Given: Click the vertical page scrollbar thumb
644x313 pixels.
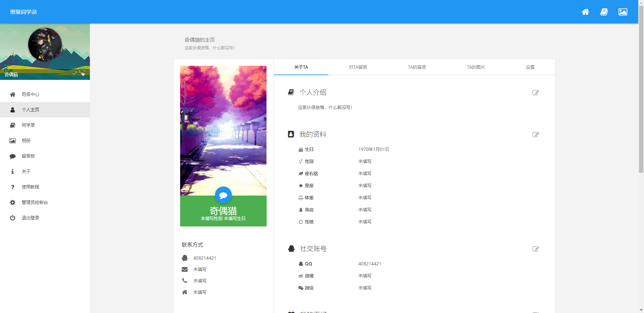Looking at the screenshot, I should [x=641, y=89].
